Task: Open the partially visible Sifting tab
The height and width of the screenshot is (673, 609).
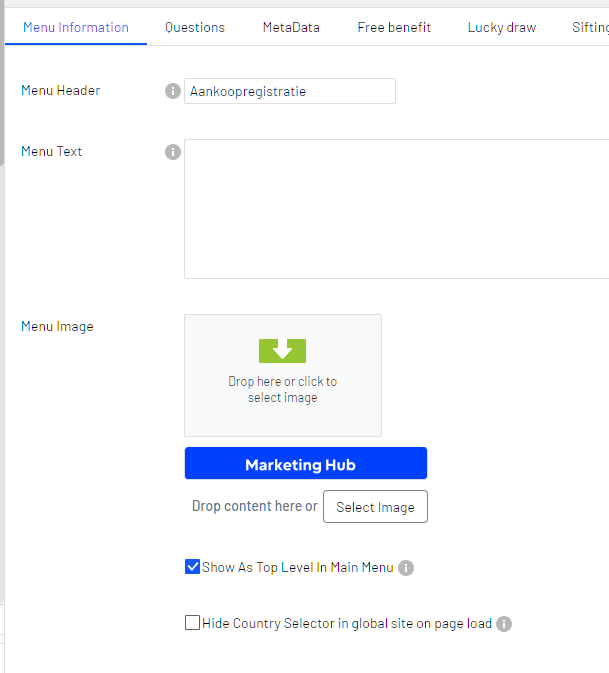Action: (590, 27)
